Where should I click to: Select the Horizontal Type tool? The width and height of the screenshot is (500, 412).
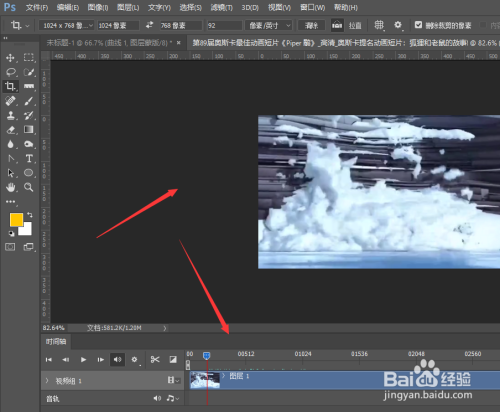click(x=29, y=158)
